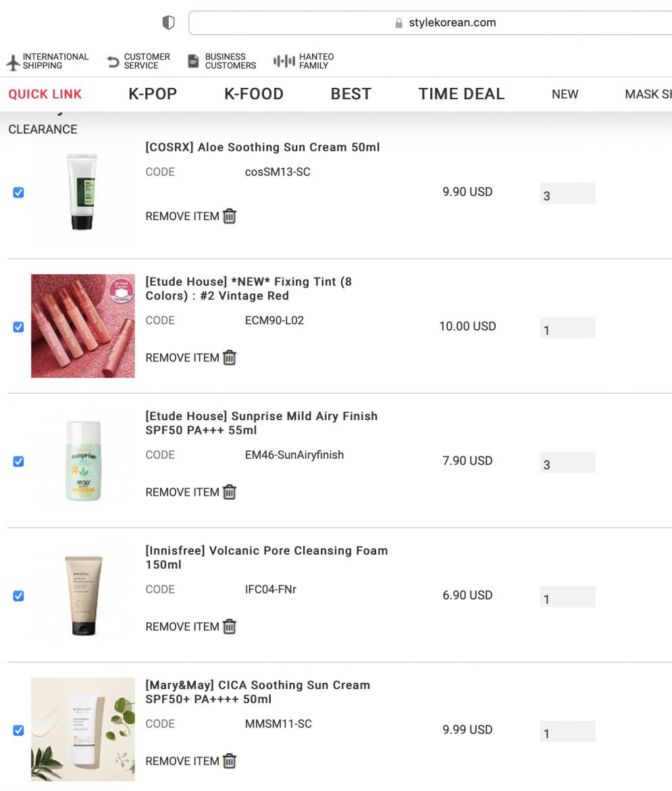
Task: Click the International Shipping airplane icon
Action: tap(13, 62)
